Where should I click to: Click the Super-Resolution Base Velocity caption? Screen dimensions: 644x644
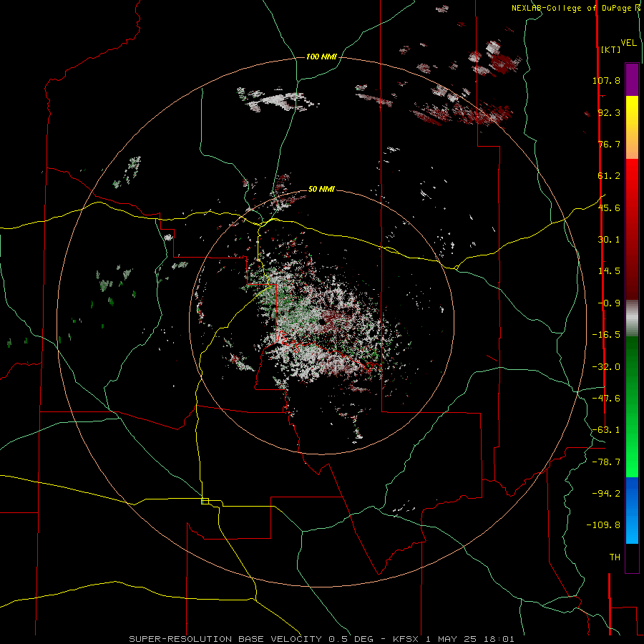click(x=321, y=639)
